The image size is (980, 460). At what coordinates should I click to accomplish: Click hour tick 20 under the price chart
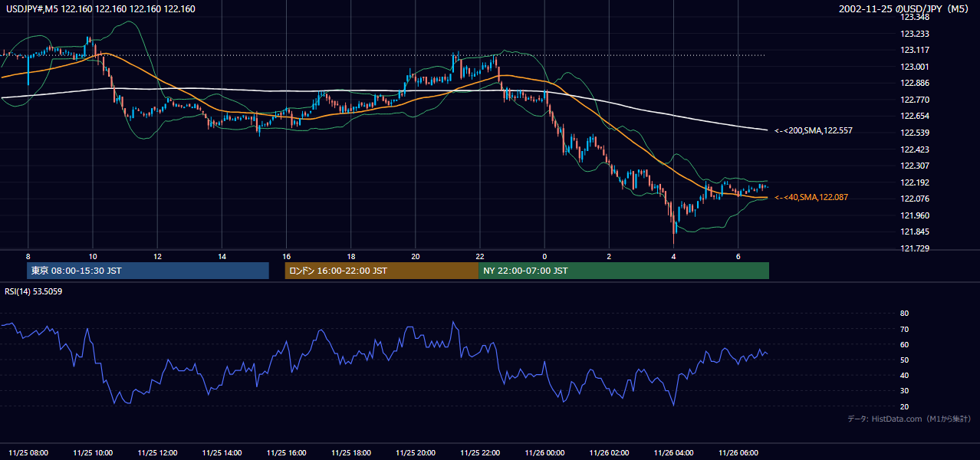click(x=416, y=255)
